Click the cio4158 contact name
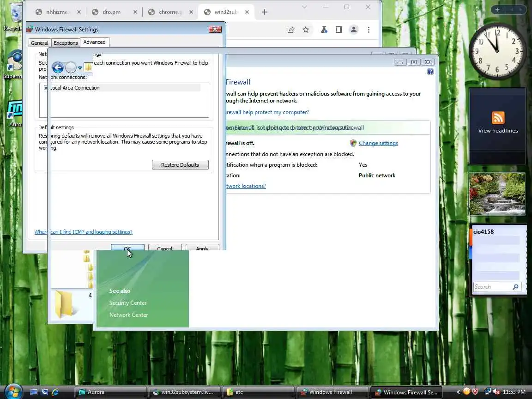 click(484, 232)
